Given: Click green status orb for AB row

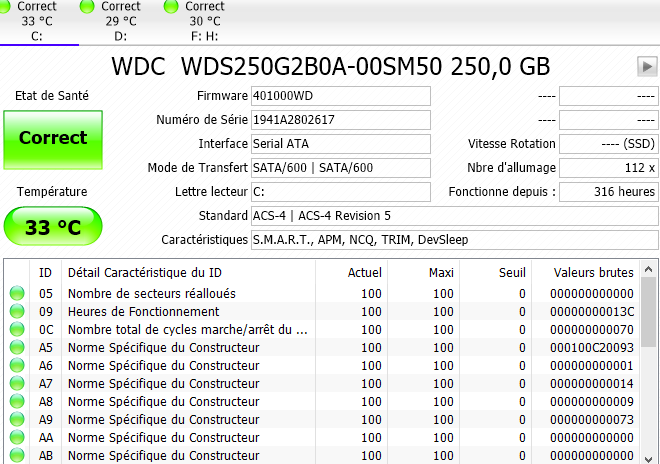Looking at the screenshot, I should click(18, 456).
